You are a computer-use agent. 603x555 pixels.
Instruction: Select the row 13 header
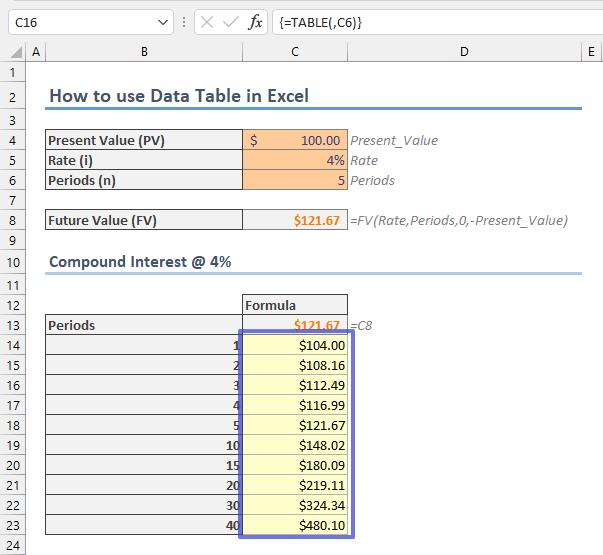pyautogui.click(x=13, y=325)
